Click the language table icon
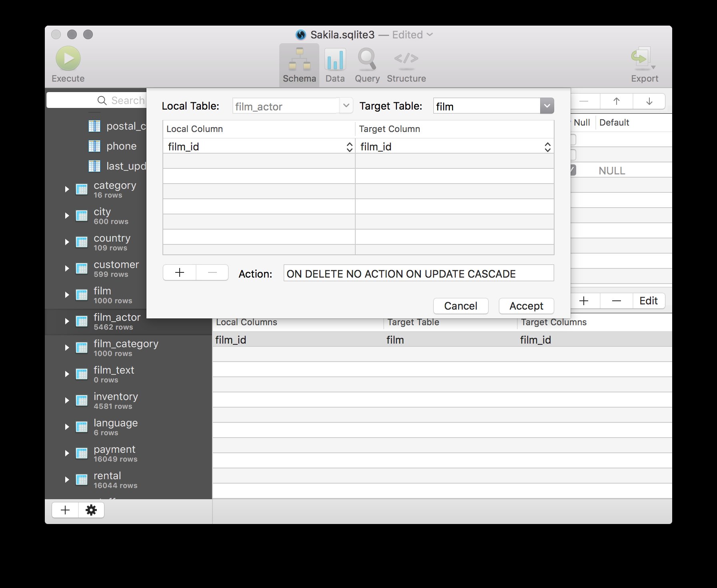 coord(82,427)
